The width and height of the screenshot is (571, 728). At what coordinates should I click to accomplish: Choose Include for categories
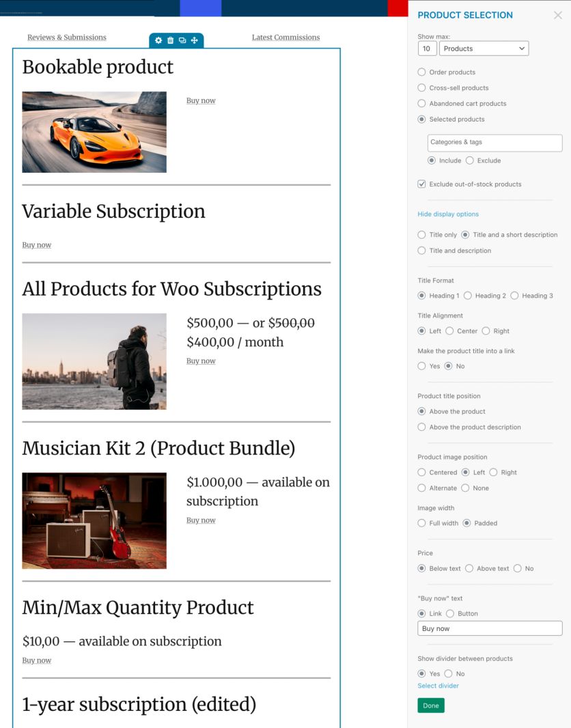(432, 160)
